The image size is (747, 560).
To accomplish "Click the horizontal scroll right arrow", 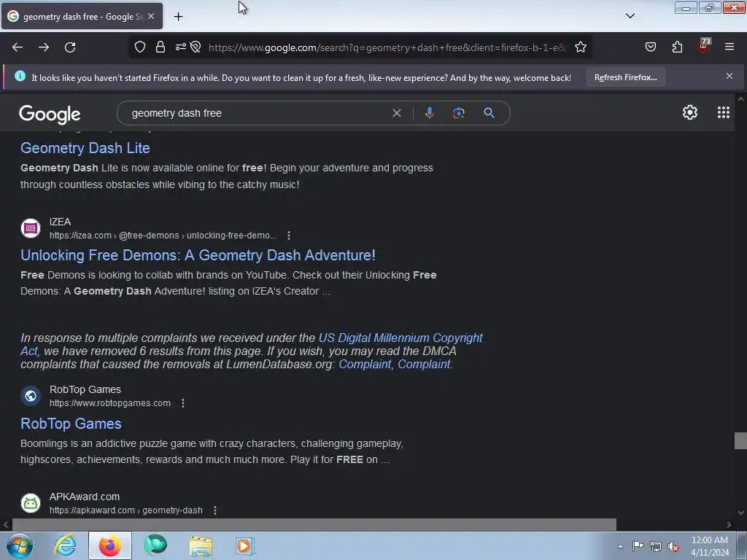I will coord(729,525).
